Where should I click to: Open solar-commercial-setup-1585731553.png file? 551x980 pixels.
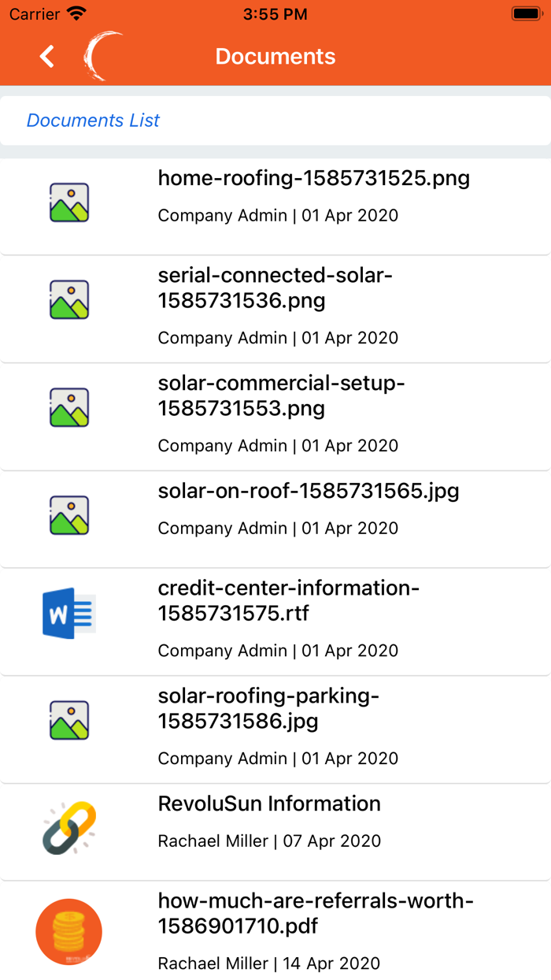click(281, 395)
